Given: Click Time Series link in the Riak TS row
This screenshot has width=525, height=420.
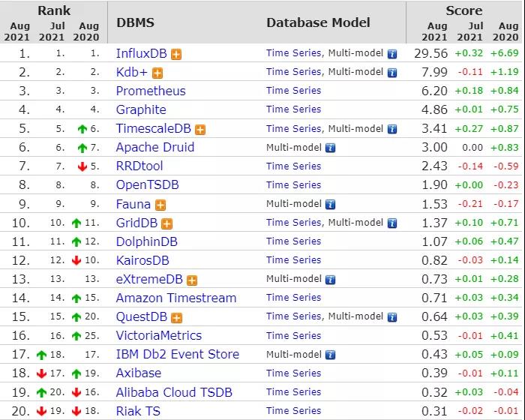Looking at the screenshot, I should click(x=293, y=410).
